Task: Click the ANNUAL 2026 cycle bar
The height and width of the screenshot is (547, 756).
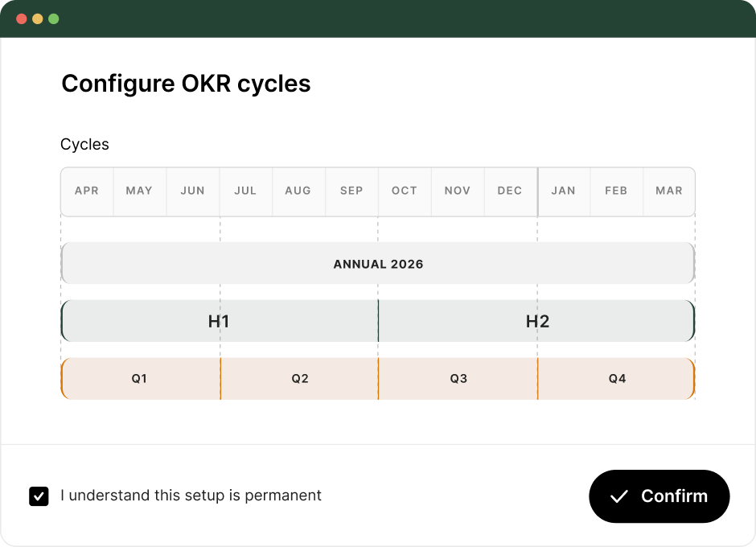Action: coord(378,263)
